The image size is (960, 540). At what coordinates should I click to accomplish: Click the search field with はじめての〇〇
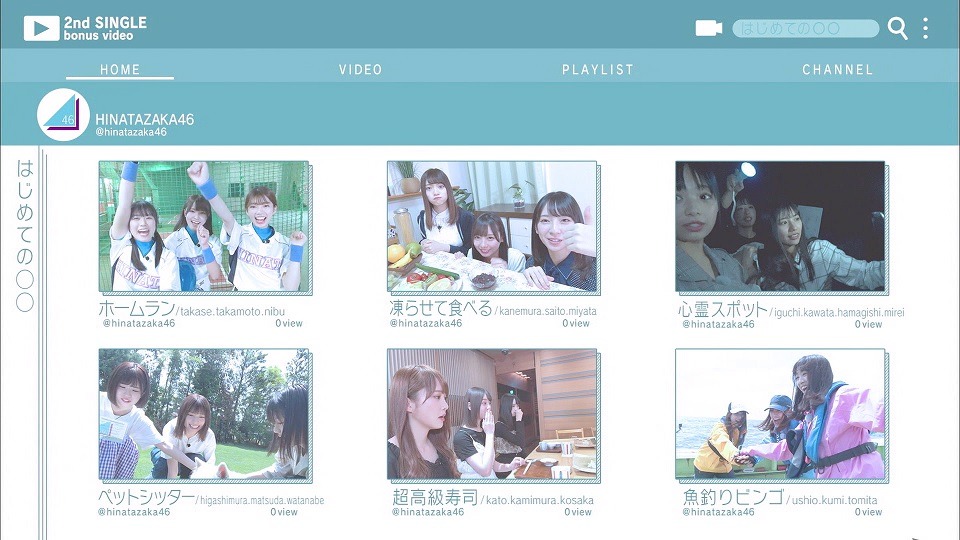804,29
